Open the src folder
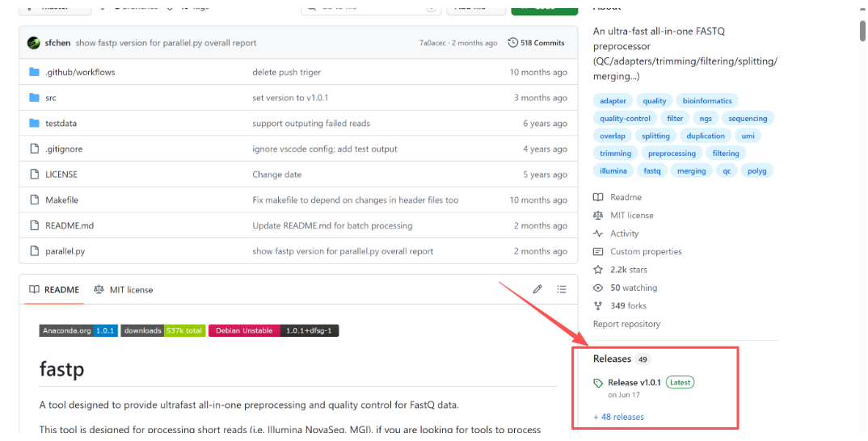 [51, 98]
